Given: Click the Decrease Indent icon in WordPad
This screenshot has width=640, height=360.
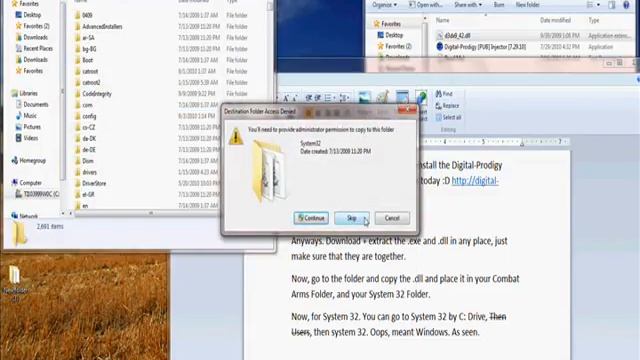Looking at the screenshot, I should point(309,98).
